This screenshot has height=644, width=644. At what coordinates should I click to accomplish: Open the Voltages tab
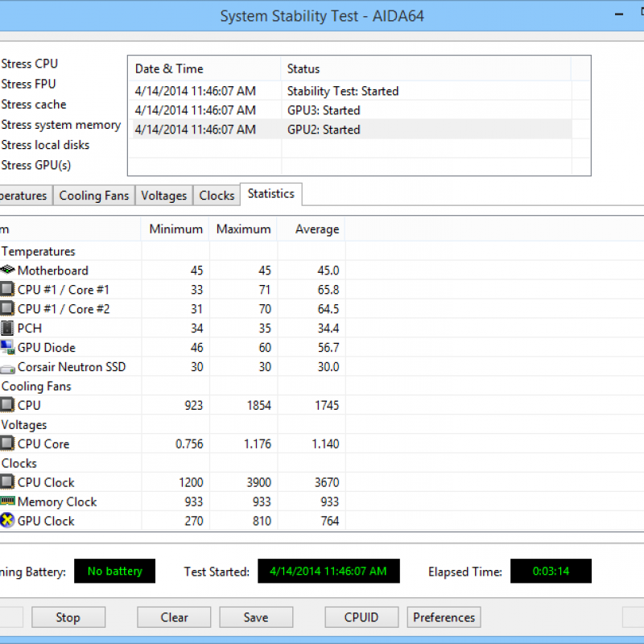[x=163, y=196]
